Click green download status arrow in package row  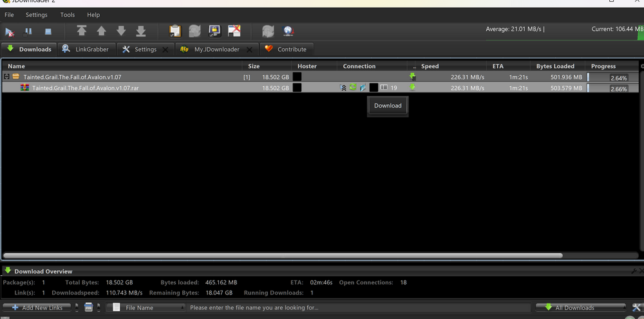click(412, 77)
